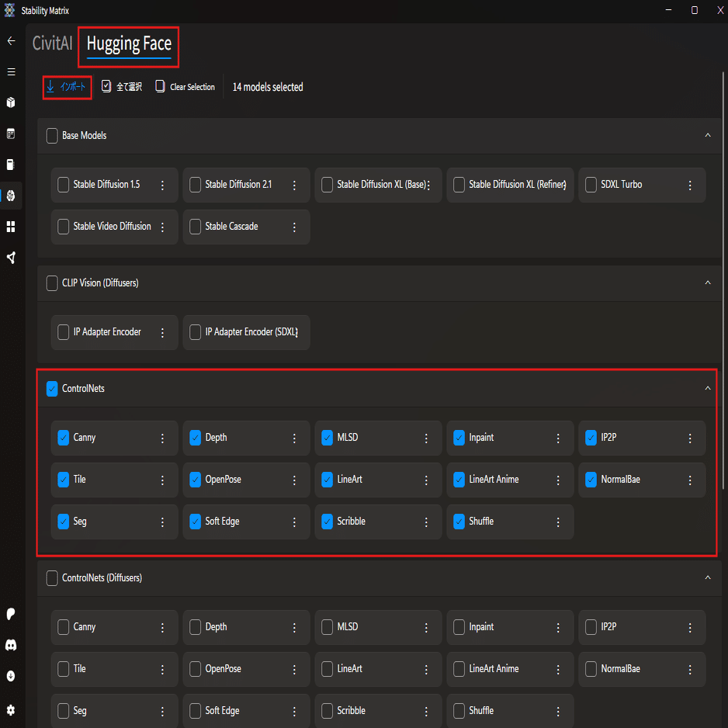Viewport: 728px width, 728px height.
Task: Collapse the ControlNets (Diffusers) section chevron
Action: (x=708, y=577)
